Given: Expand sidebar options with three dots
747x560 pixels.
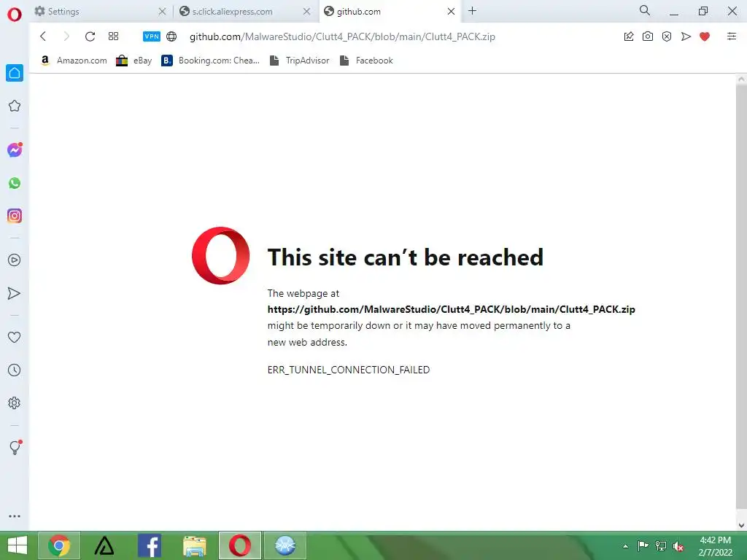Looking at the screenshot, I should 15,516.
